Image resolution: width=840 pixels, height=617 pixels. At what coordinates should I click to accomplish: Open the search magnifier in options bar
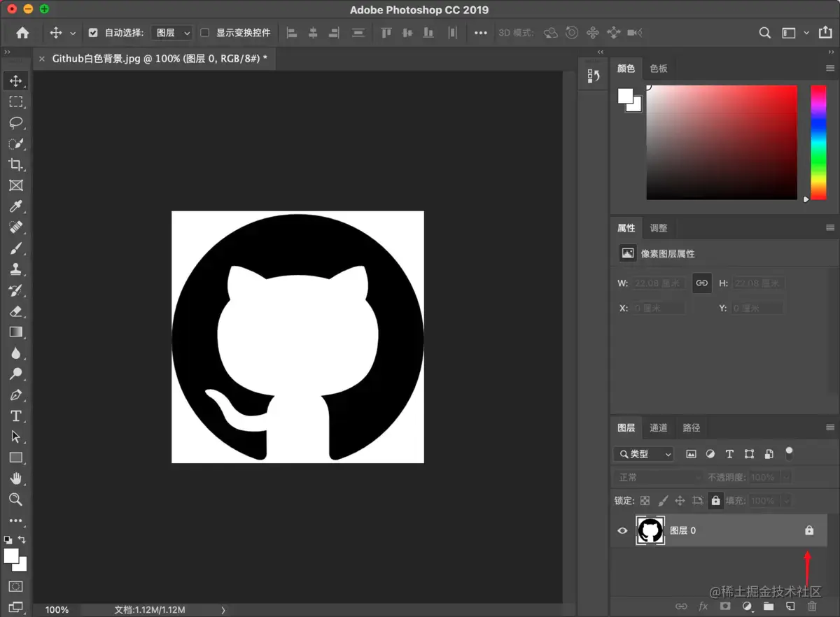(765, 33)
